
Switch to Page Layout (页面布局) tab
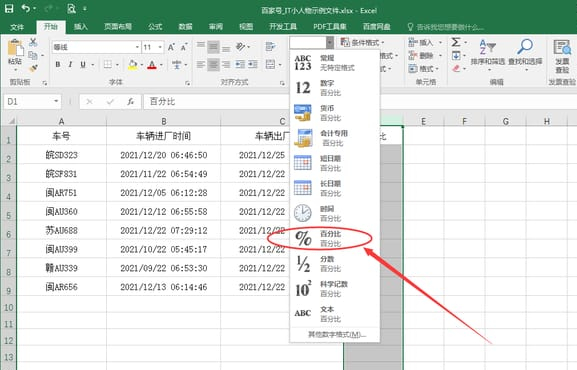[118, 27]
